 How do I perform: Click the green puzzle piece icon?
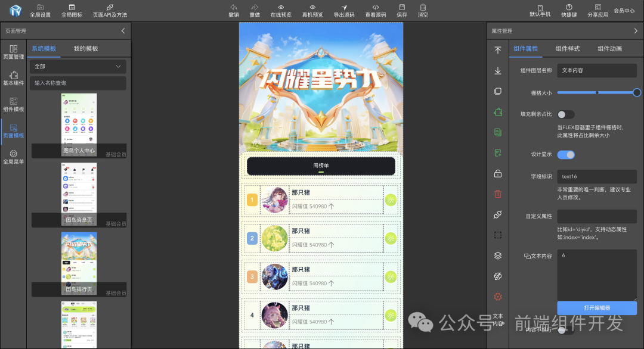point(498,112)
